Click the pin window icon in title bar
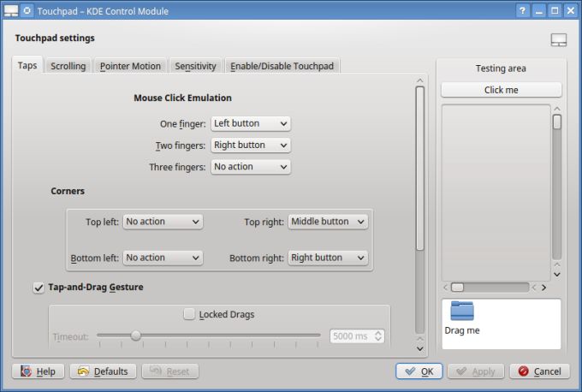 tap(27, 10)
